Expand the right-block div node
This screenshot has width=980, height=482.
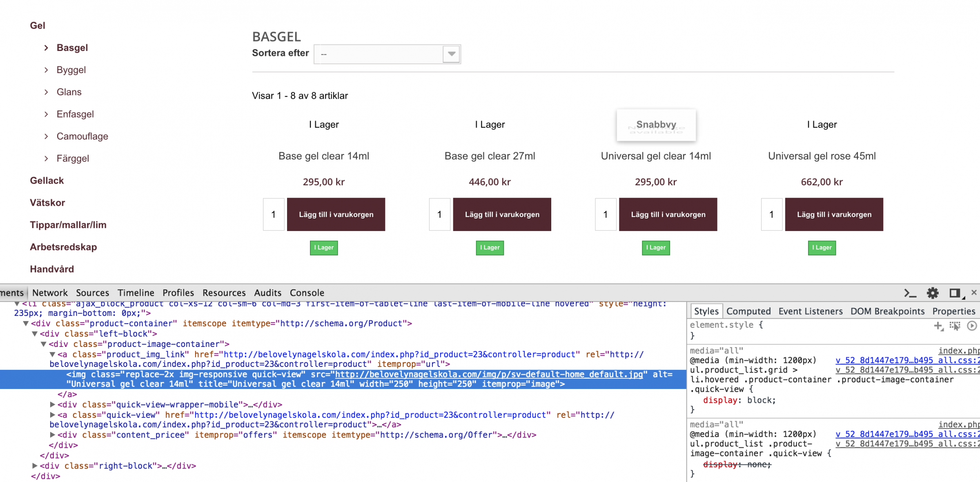click(x=35, y=466)
